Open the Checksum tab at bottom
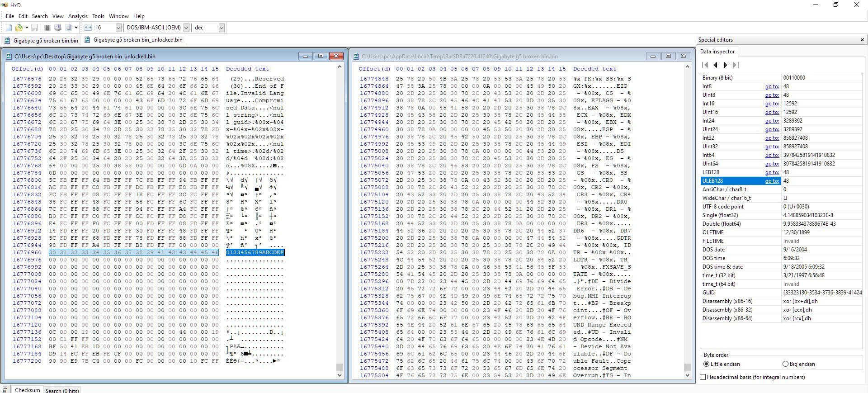Viewport: 868px width, 393px height. (27, 390)
